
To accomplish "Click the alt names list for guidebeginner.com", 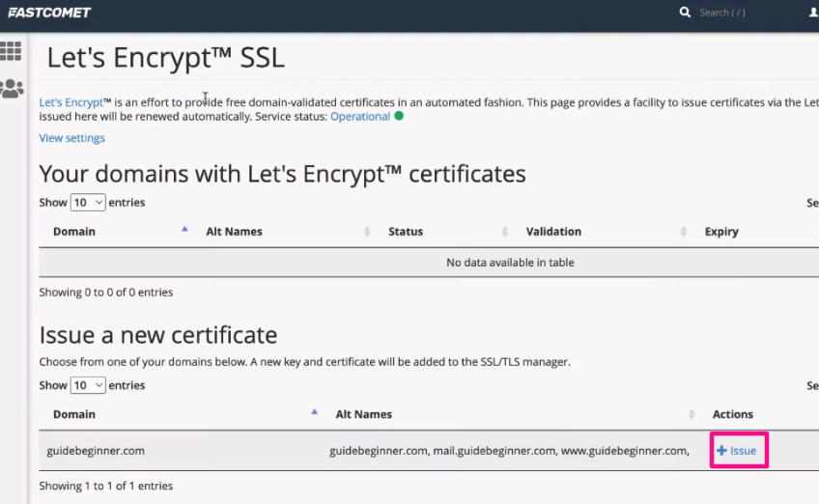I will (509, 450).
